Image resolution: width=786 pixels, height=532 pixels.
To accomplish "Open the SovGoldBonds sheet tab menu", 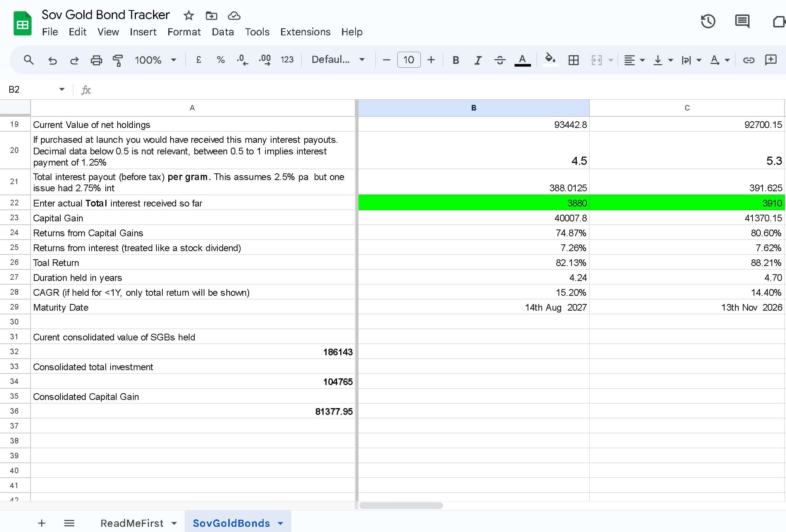I will click(x=280, y=523).
